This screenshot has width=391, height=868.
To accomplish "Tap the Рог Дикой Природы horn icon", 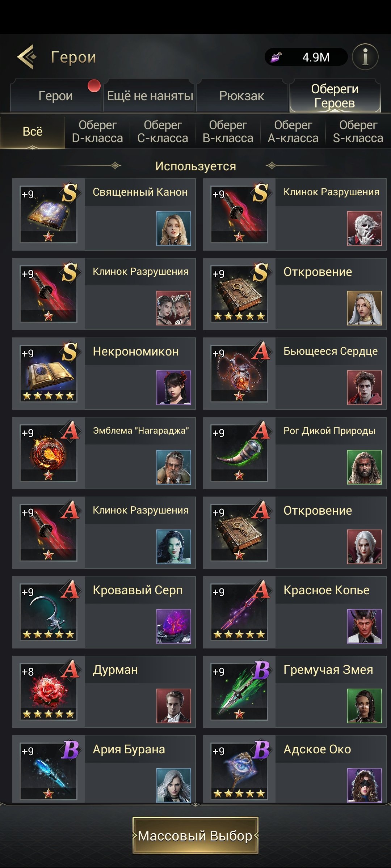I will tap(239, 453).
